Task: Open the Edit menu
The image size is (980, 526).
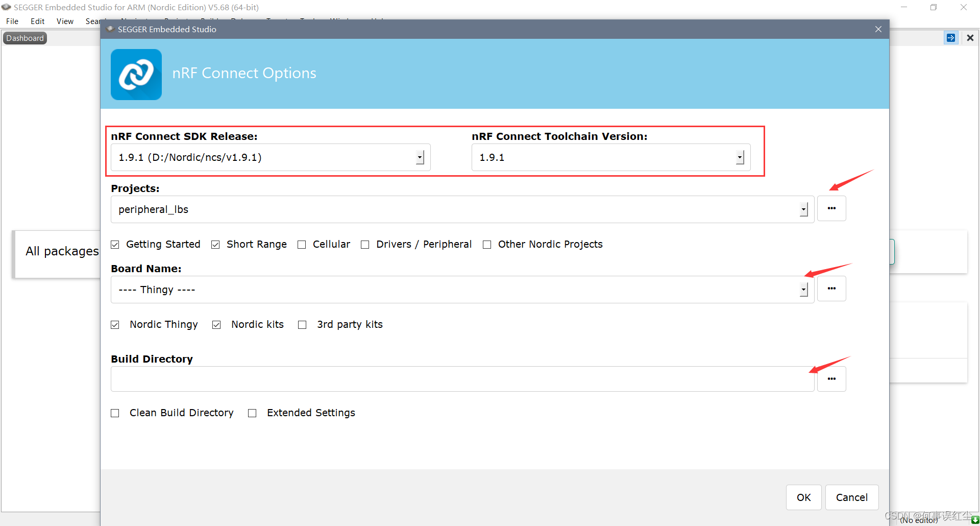Action: click(37, 21)
